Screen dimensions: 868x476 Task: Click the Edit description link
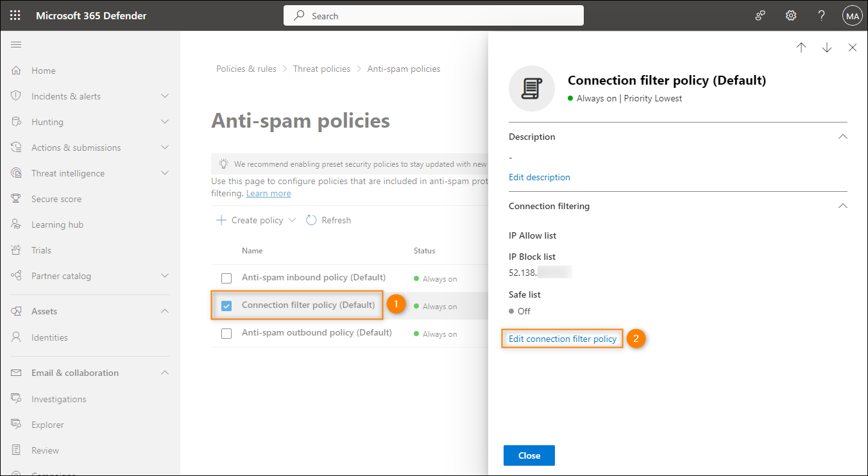540,177
